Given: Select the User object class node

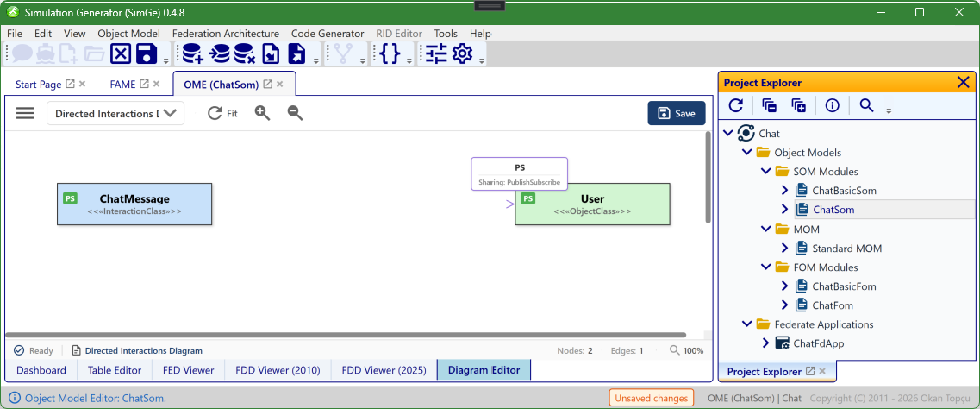Looking at the screenshot, I should coord(592,204).
